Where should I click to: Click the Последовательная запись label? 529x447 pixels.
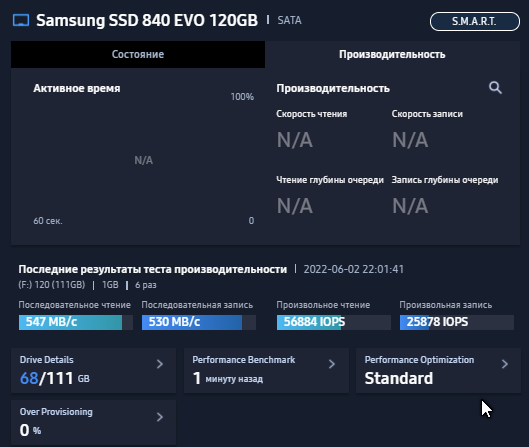point(197,305)
